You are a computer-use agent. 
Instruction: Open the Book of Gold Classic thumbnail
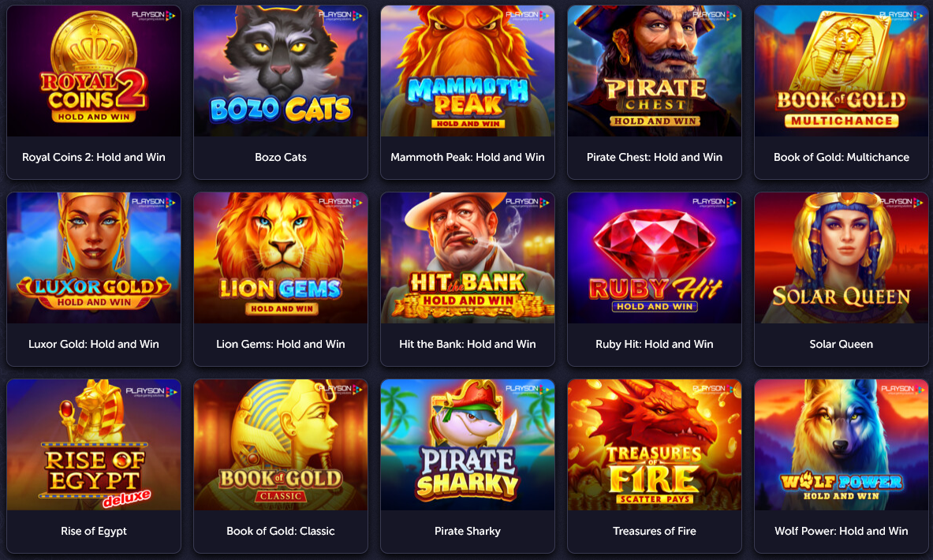(280, 445)
